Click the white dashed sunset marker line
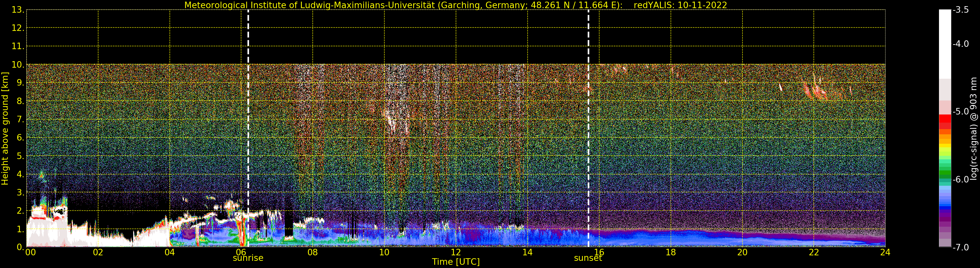 [x=588, y=128]
